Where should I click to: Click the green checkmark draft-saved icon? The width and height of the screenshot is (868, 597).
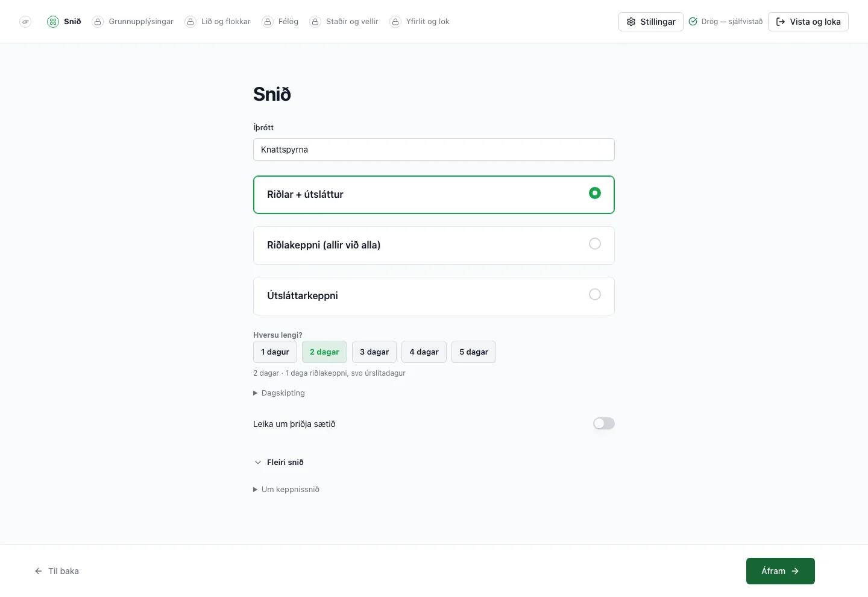[693, 22]
